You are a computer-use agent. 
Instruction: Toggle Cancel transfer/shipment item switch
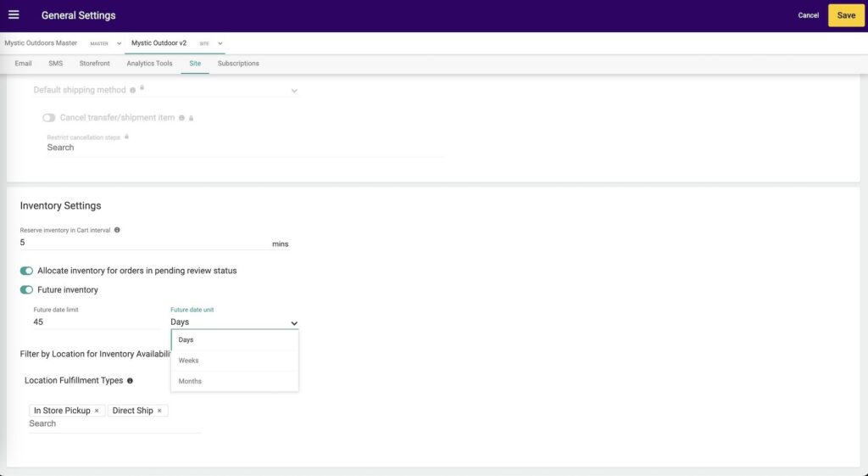48,117
